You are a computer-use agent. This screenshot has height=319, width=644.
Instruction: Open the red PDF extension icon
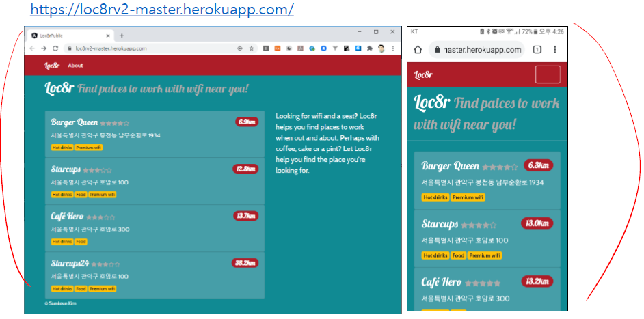tap(301, 48)
